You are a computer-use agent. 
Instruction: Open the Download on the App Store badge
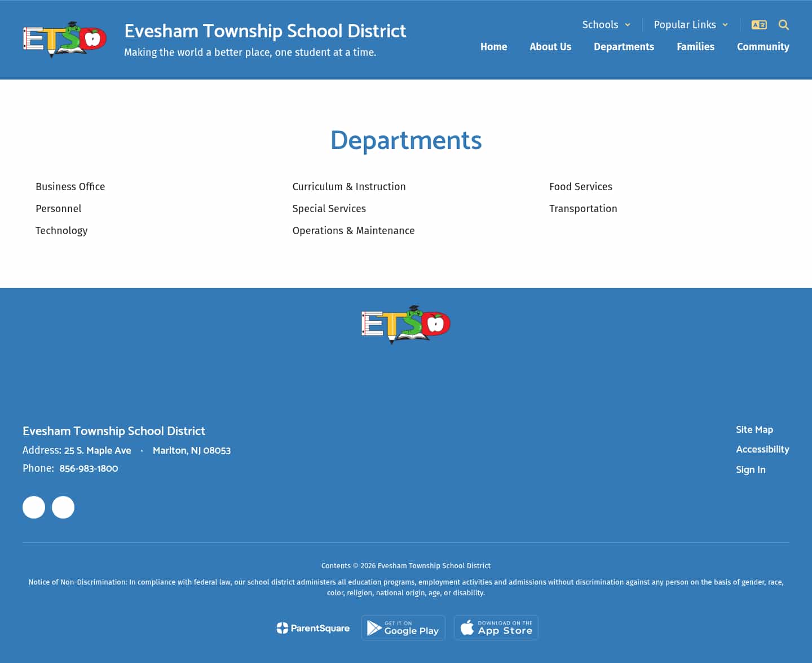(x=496, y=627)
